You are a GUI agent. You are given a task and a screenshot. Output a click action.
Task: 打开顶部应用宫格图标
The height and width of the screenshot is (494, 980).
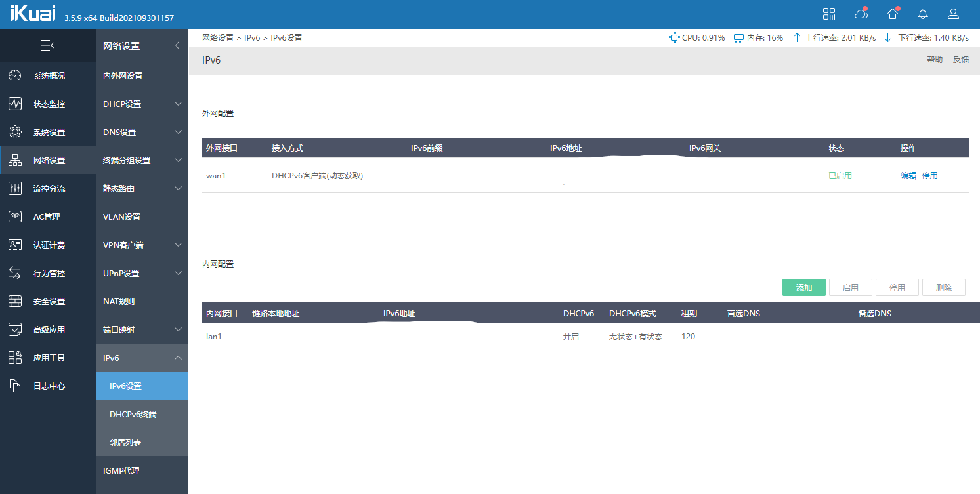click(x=829, y=13)
